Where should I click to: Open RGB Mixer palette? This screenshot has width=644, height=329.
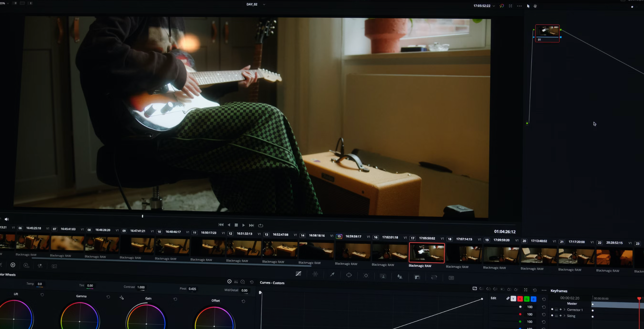tap(40, 266)
